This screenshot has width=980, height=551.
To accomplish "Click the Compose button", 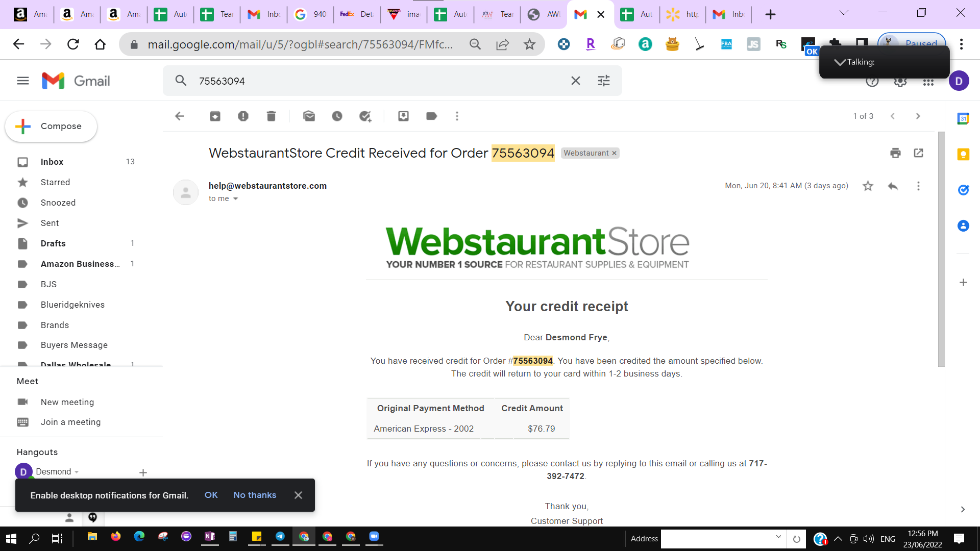I will point(51,127).
